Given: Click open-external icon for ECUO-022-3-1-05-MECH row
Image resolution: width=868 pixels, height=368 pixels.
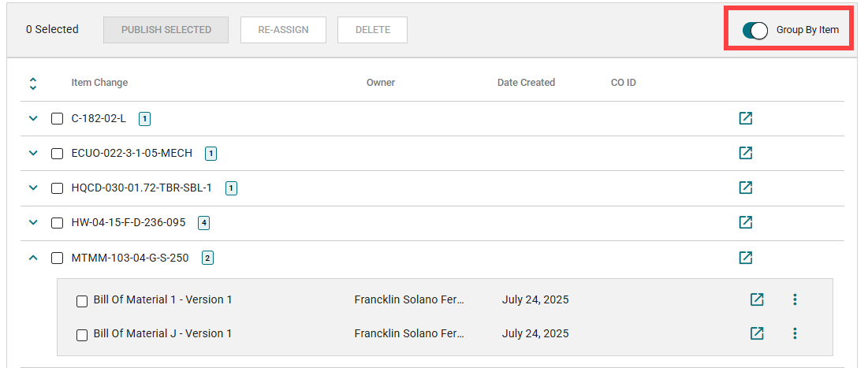Looking at the screenshot, I should click(x=745, y=153).
